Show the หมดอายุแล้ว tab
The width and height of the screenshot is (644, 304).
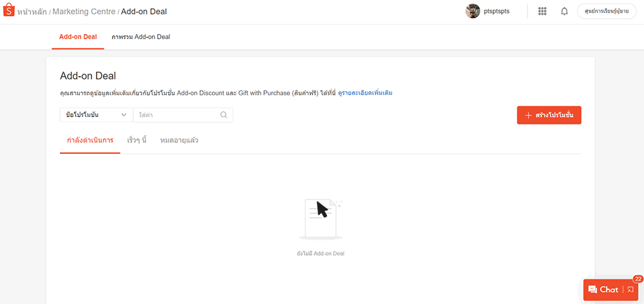[179, 140]
